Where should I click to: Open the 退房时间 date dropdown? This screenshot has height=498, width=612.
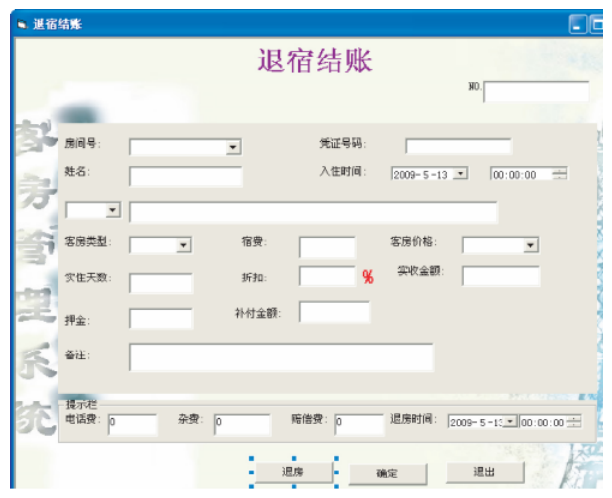pyautogui.click(x=510, y=422)
